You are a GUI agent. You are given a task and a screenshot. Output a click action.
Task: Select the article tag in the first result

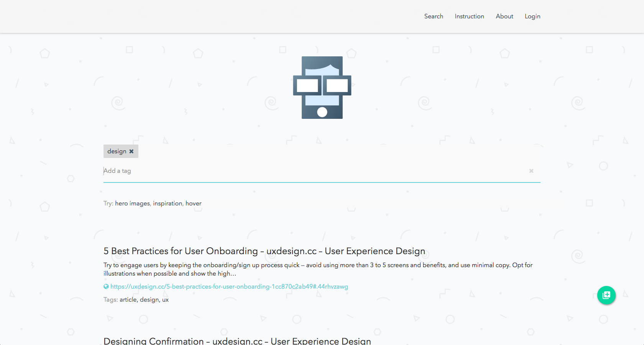point(128,300)
